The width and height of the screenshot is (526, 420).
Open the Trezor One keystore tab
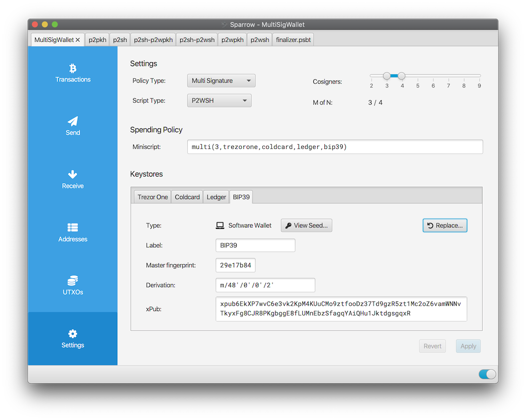[152, 197]
